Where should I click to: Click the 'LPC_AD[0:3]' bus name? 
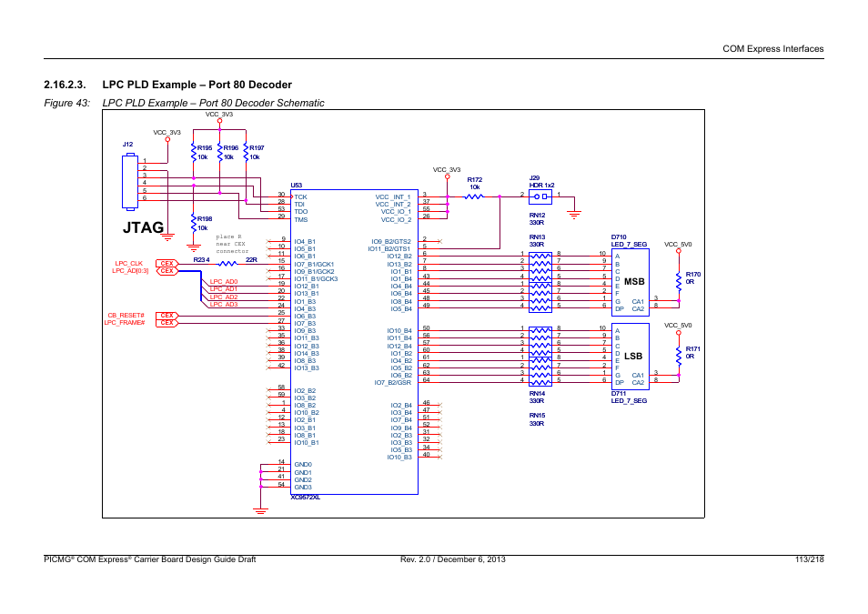(x=130, y=271)
